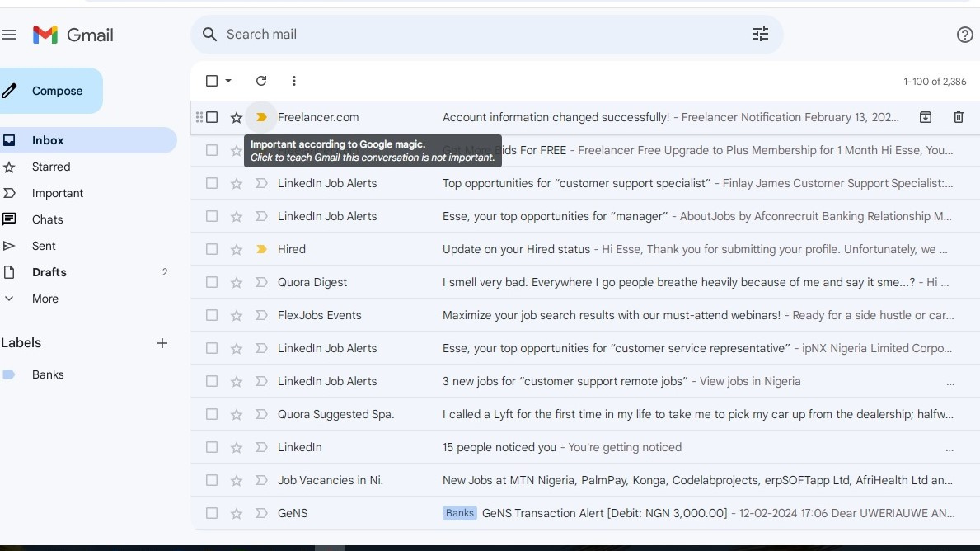Select the Job Vacancies in Ni. checkbox
This screenshot has width=980, height=551.
(x=212, y=480)
